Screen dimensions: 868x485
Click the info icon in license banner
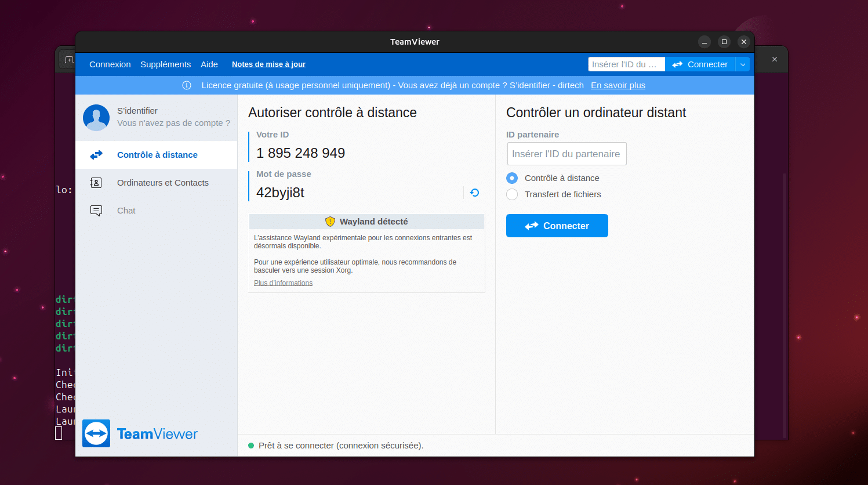click(x=187, y=85)
